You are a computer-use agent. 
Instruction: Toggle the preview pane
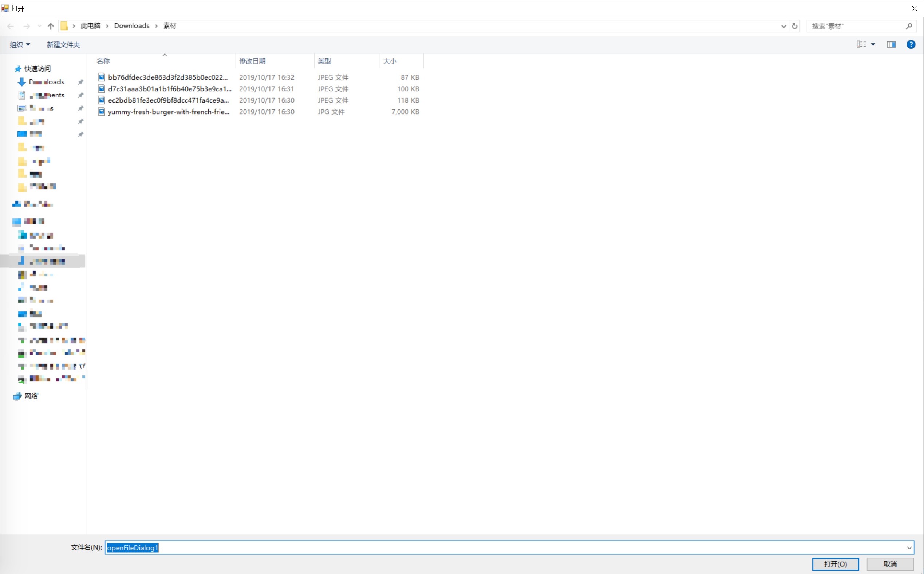tap(891, 44)
